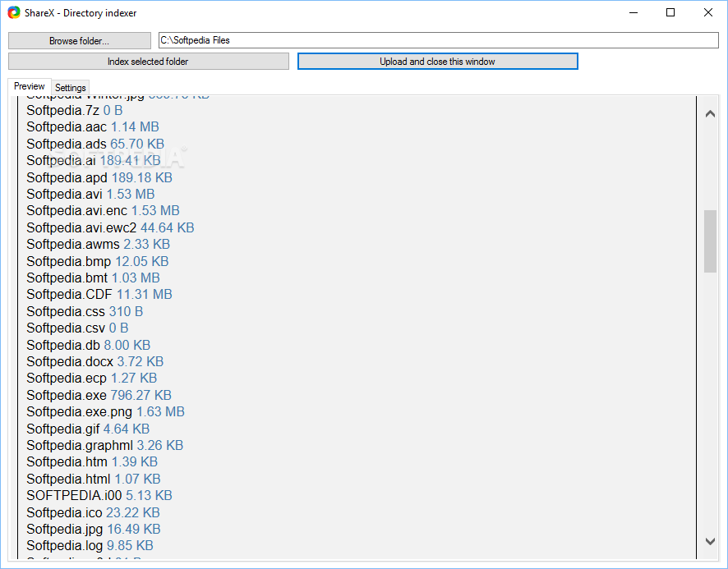Click the Browse folder button

80,41
